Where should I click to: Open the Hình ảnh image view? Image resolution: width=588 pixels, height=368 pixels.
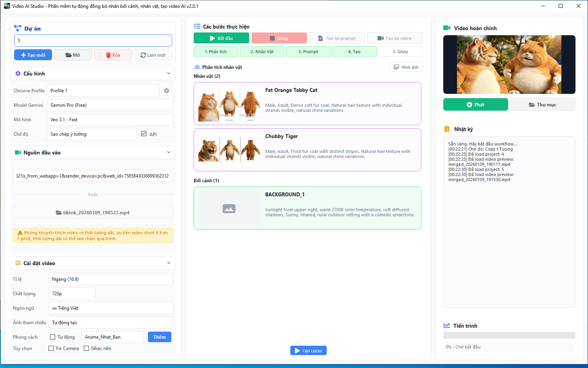pos(406,67)
